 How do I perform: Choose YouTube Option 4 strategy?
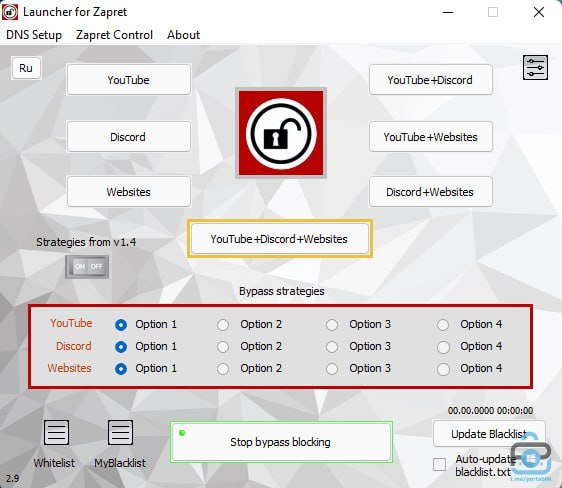443,325
